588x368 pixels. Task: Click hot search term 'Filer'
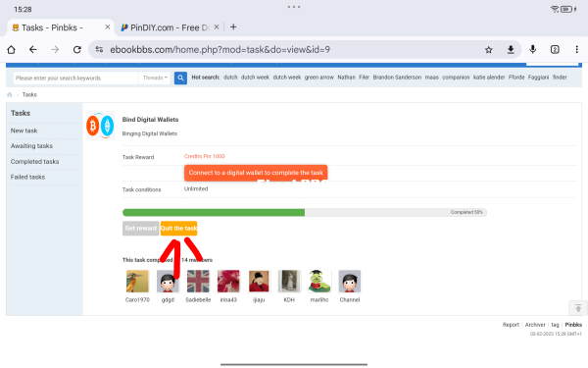pos(365,77)
